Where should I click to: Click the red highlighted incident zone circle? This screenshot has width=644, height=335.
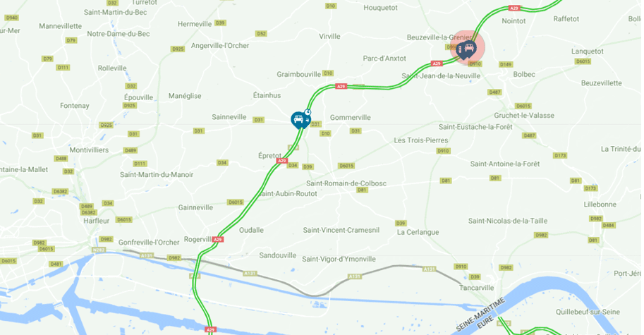pyautogui.click(x=468, y=48)
